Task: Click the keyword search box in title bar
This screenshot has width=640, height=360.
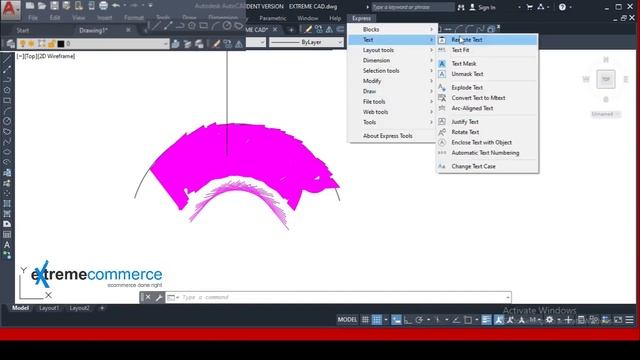Action: pyautogui.click(x=412, y=7)
